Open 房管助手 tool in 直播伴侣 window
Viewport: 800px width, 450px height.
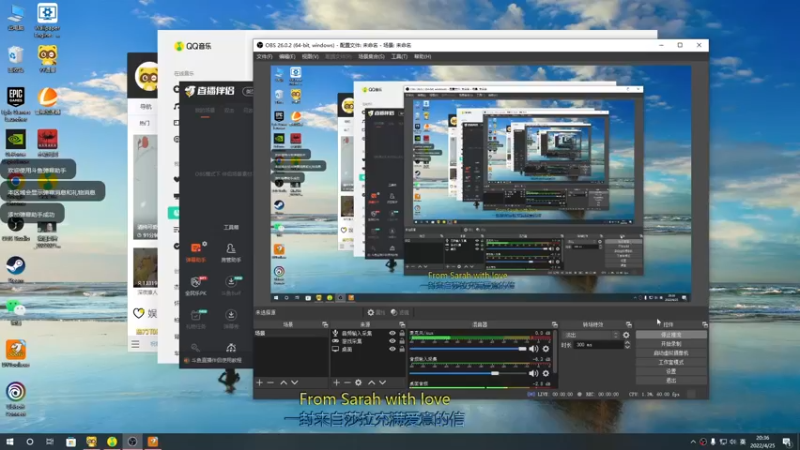click(231, 252)
